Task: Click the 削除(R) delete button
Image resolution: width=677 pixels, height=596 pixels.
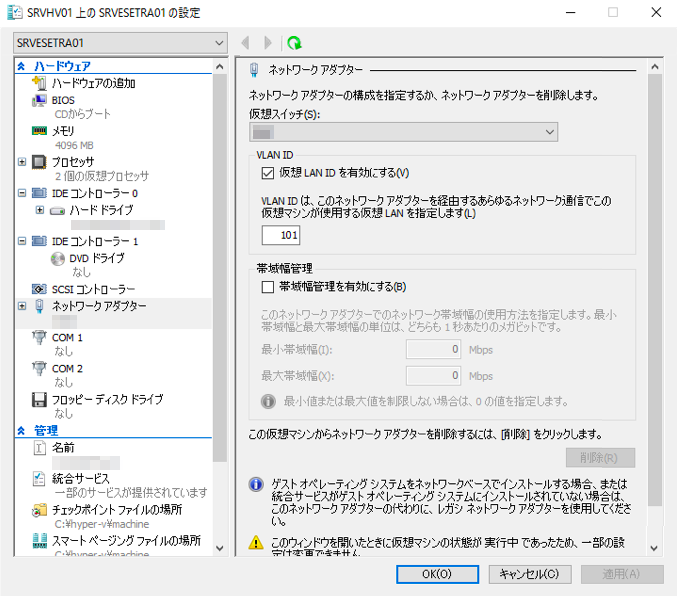Action: pos(600,458)
